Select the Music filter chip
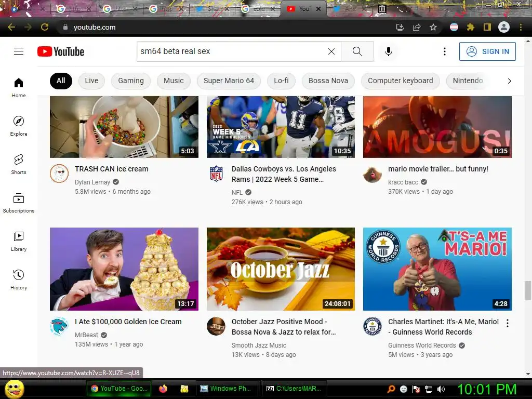 [x=174, y=81]
